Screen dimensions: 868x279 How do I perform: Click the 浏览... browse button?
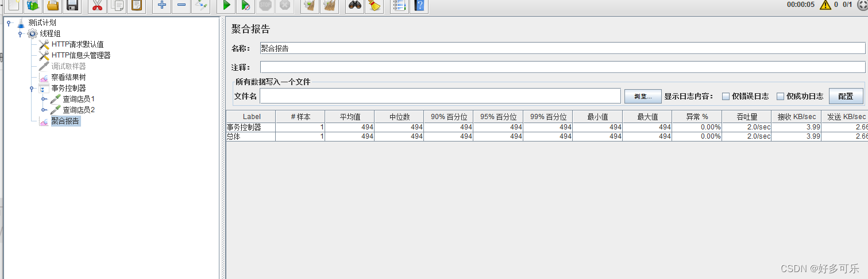pyautogui.click(x=643, y=96)
